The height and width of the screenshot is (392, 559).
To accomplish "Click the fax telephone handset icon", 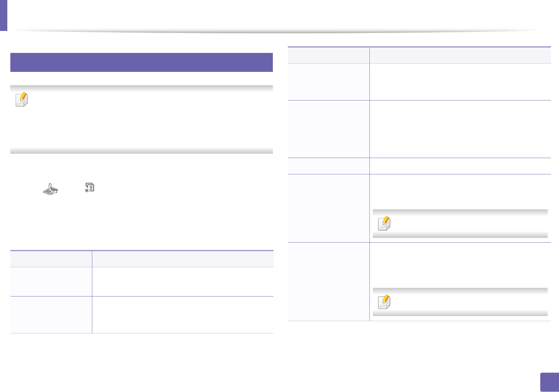I will tap(51, 189).
